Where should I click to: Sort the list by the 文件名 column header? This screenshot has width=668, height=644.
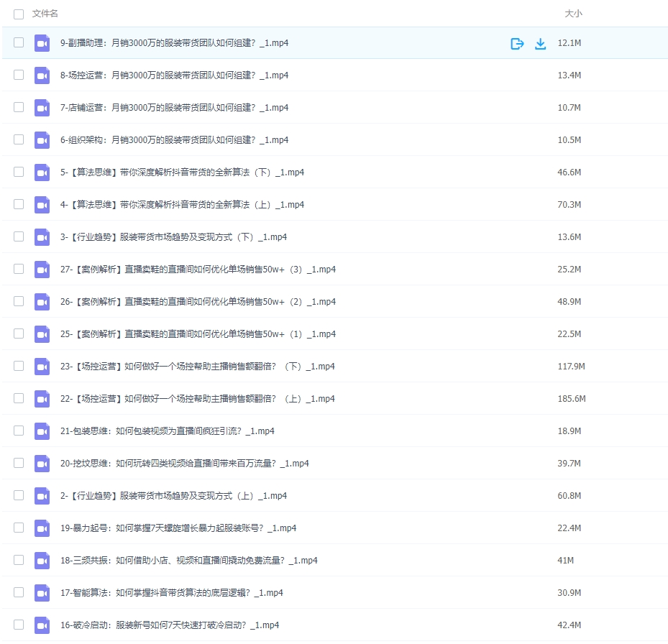tap(45, 14)
